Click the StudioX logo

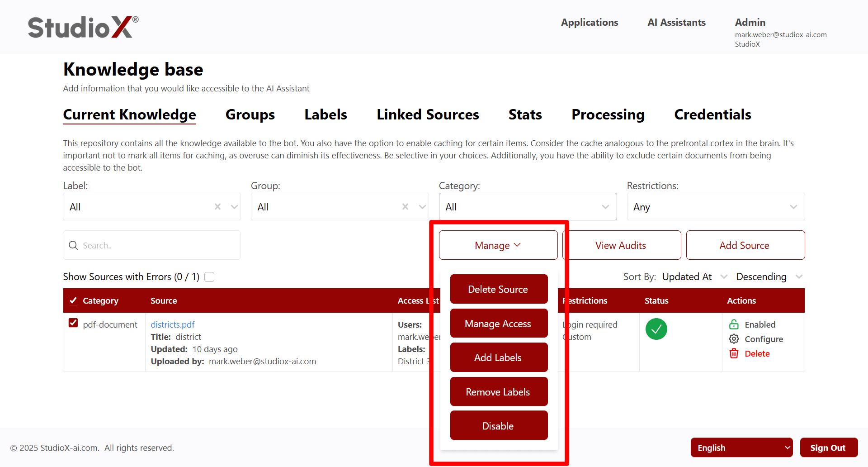[81, 27]
